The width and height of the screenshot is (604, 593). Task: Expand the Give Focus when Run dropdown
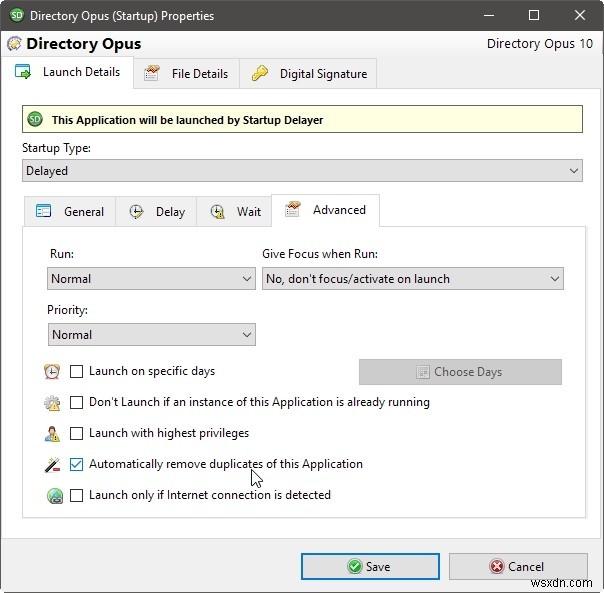tap(413, 279)
